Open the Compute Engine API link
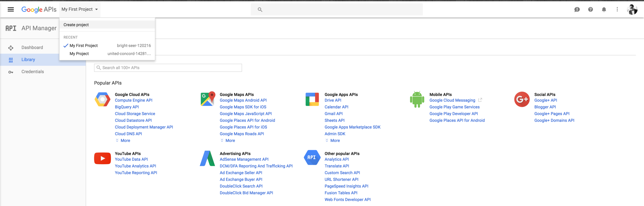Image resolution: width=644 pixels, height=206 pixels. point(133,100)
